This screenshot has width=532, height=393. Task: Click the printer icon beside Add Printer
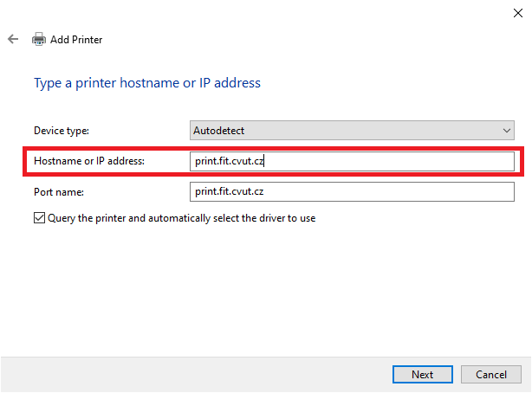pyautogui.click(x=39, y=39)
